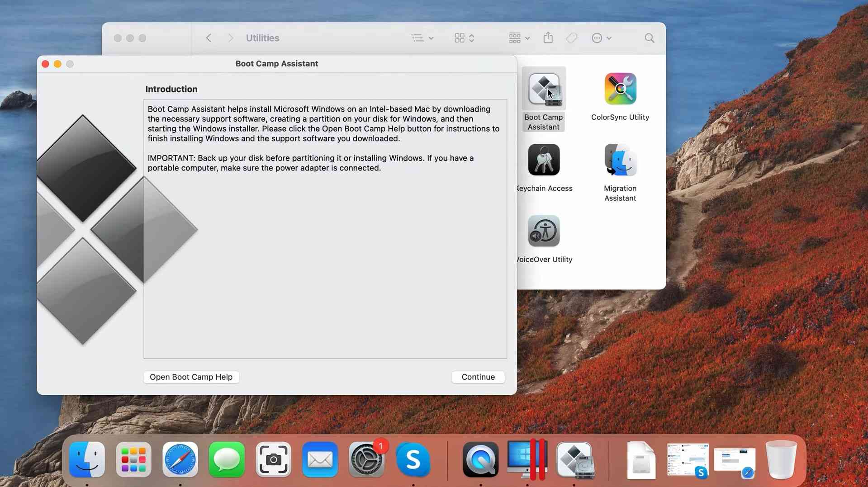Click the tag icon in Finder toolbar

571,38
